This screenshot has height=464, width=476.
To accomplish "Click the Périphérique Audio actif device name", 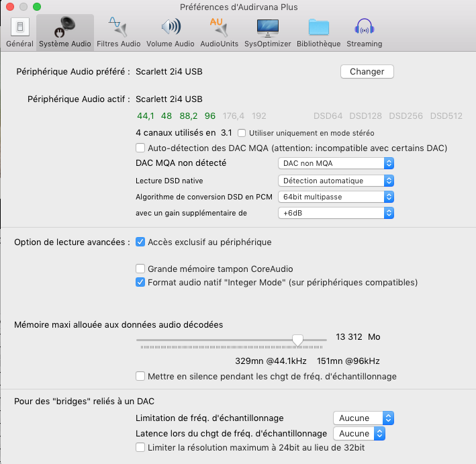I will coord(169,99).
